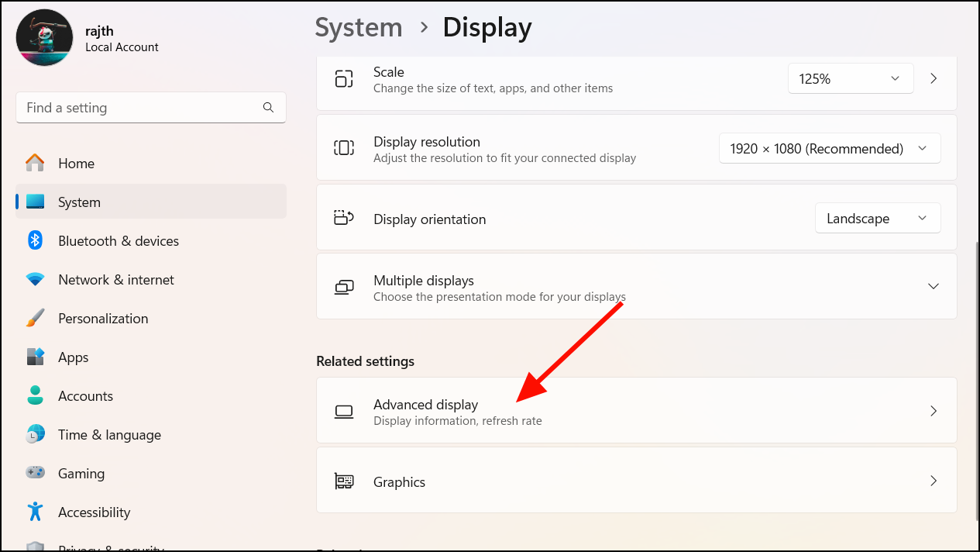Open Scale details via right chevron
This screenshot has width=980, height=552.
(x=934, y=78)
